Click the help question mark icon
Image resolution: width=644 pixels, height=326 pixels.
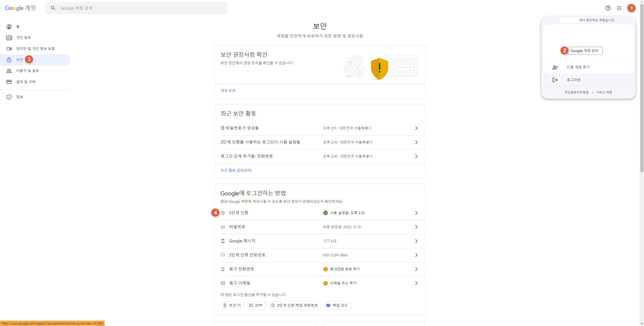(608, 8)
